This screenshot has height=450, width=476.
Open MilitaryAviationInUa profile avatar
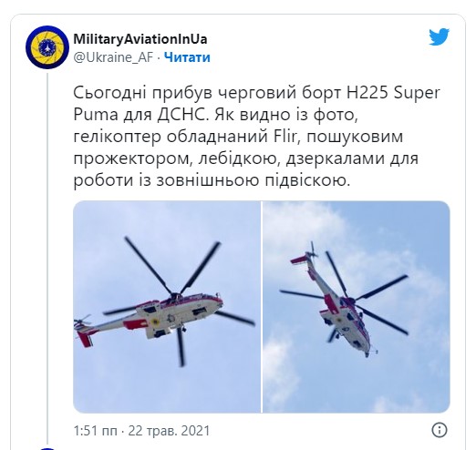[x=47, y=47]
